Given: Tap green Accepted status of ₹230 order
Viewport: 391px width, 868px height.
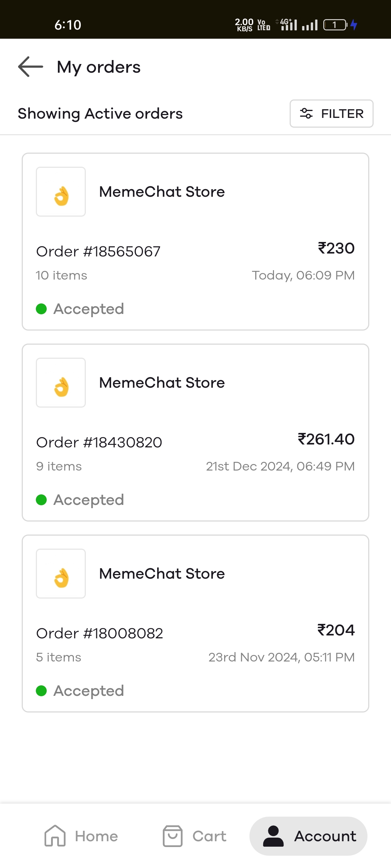Looking at the screenshot, I should coord(80,309).
